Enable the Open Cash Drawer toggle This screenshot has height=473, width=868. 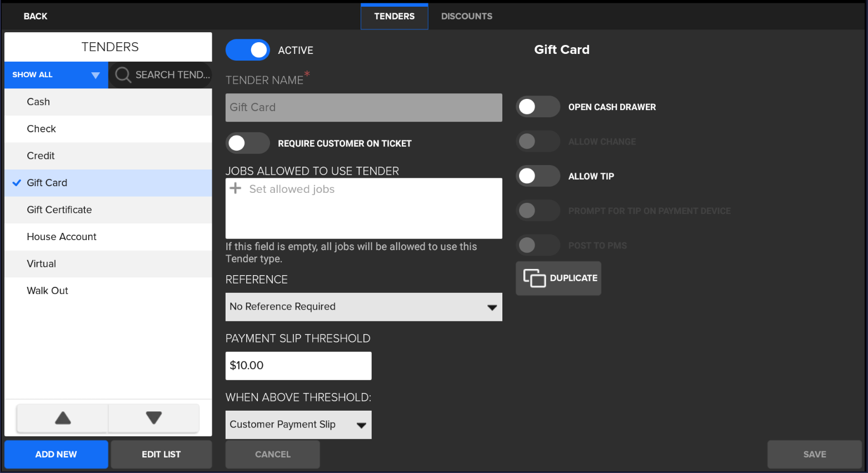point(537,107)
